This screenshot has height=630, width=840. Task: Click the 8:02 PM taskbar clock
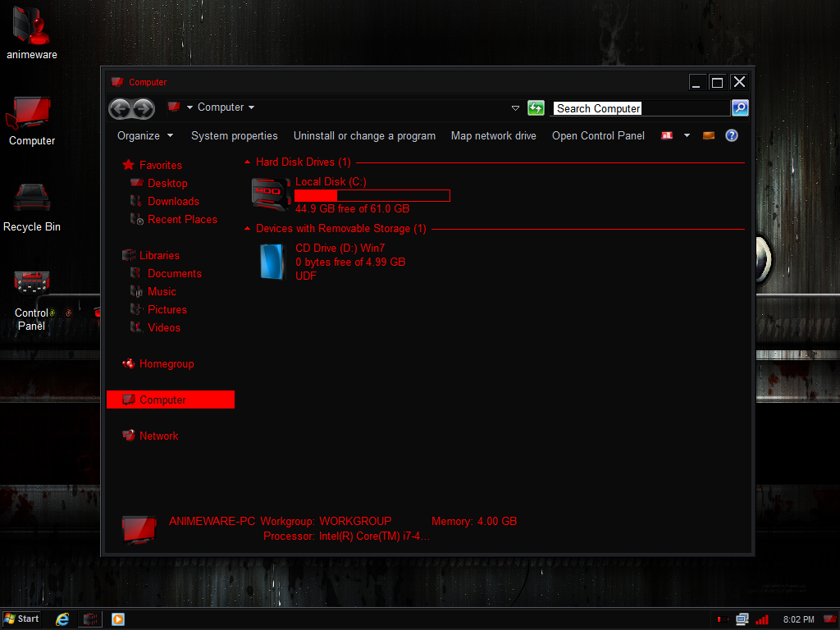798,619
